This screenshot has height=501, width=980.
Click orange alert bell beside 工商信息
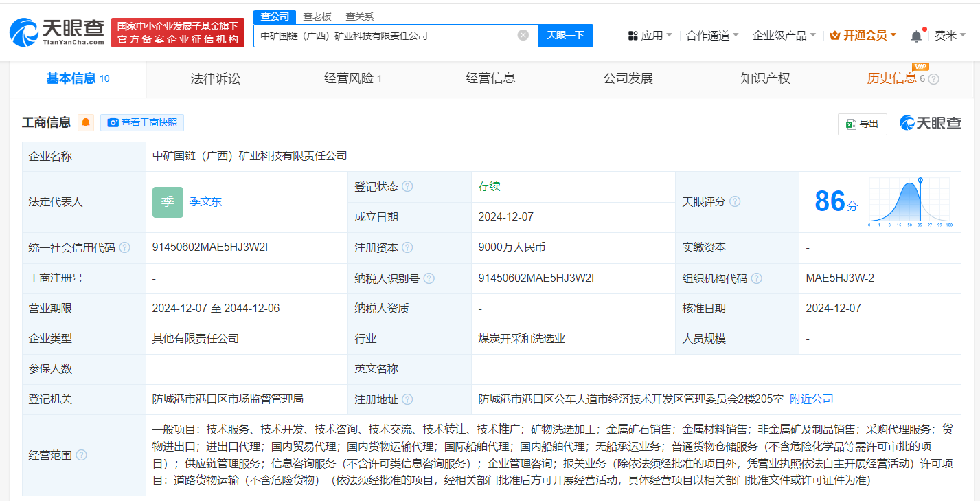(86, 122)
